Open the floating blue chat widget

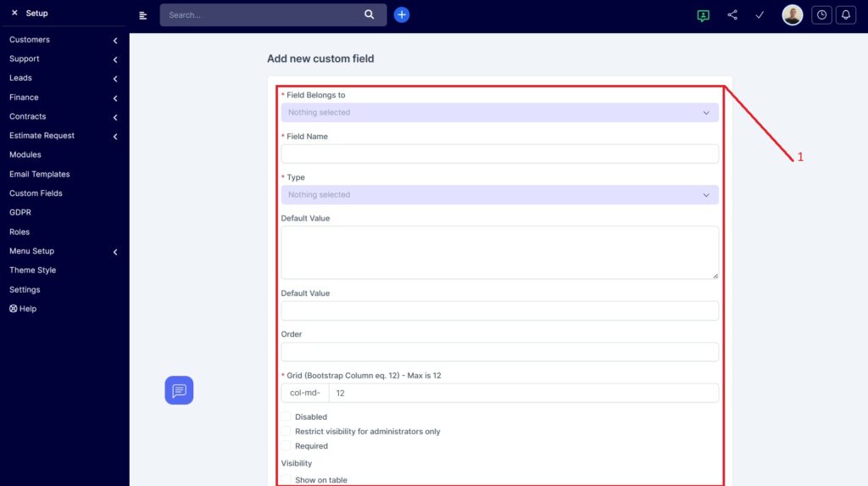tap(179, 390)
